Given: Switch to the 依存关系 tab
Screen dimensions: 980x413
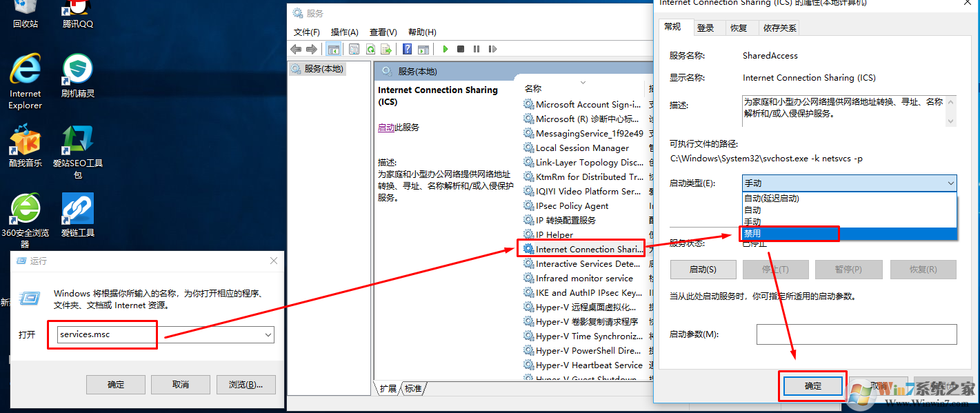Looking at the screenshot, I should tap(779, 28).
